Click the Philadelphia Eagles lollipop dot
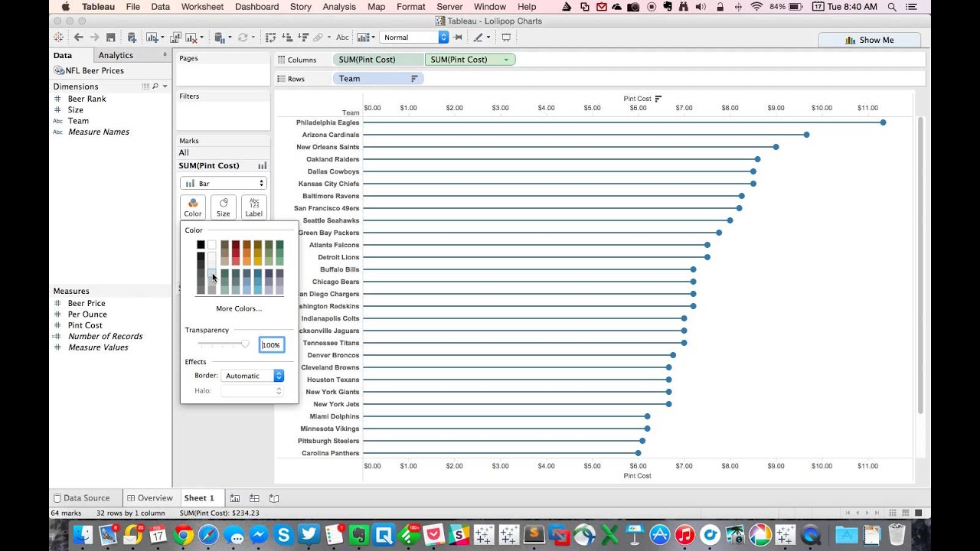The width and height of the screenshot is (980, 551). [x=883, y=122]
